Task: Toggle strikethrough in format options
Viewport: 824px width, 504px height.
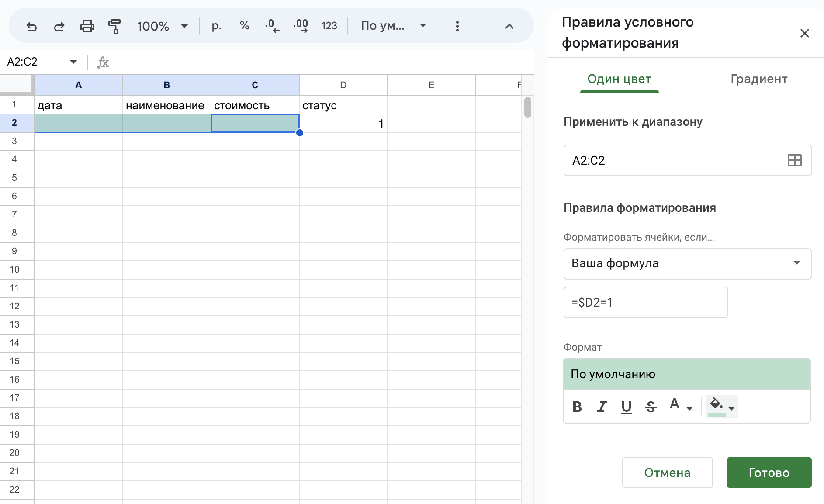Action: (651, 407)
